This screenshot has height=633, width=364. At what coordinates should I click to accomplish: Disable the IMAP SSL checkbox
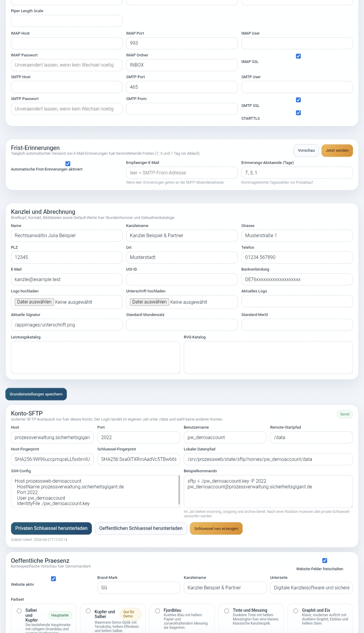coord(298,56)
